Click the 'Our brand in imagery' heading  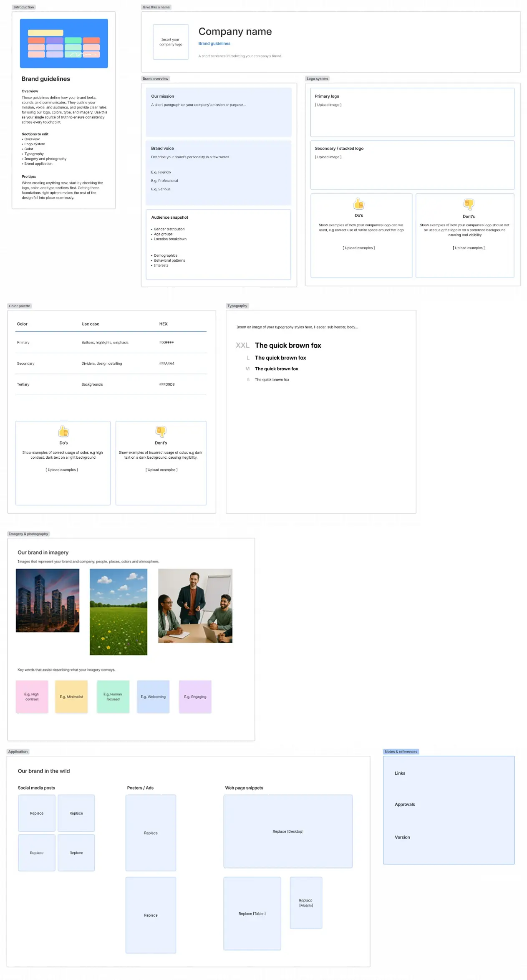click(x=43, y=552)
